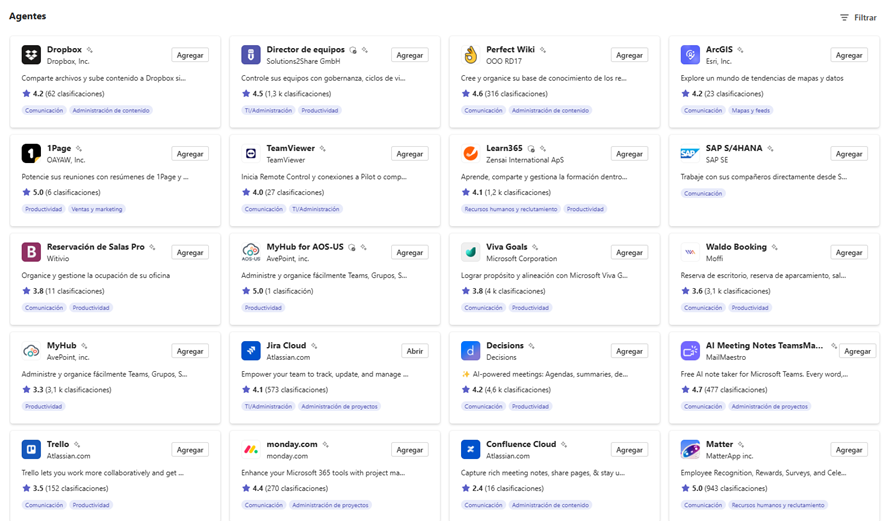Viewport: 886px width, 521px height.
Task: Click Mapas y feeds tag on ArcGIS
Action: click(x=750, y=111)
